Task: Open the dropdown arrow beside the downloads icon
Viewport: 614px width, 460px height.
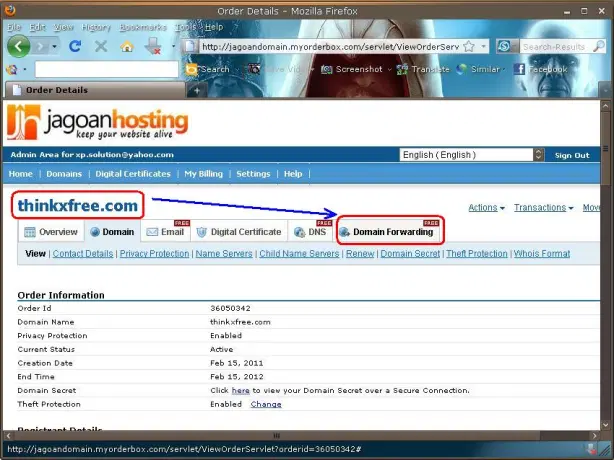Action: (x=173, y=47)
